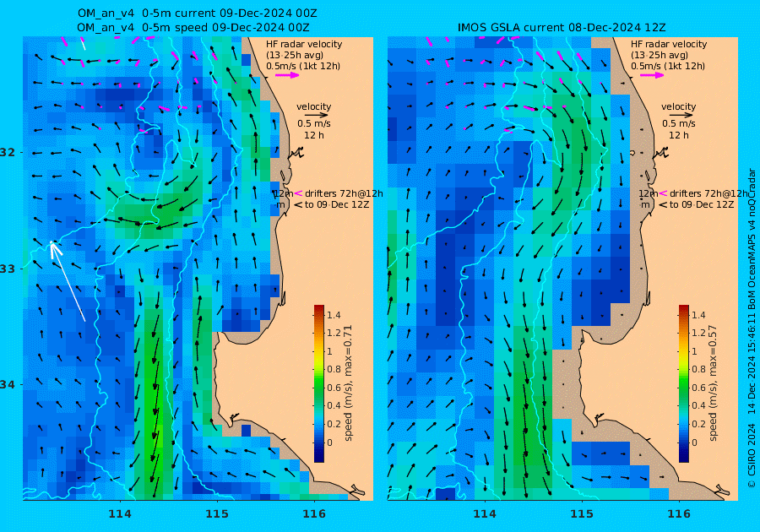Select title 'IMOS GSLA current 08-Dec-2024 12Z'

click(562, 28)
